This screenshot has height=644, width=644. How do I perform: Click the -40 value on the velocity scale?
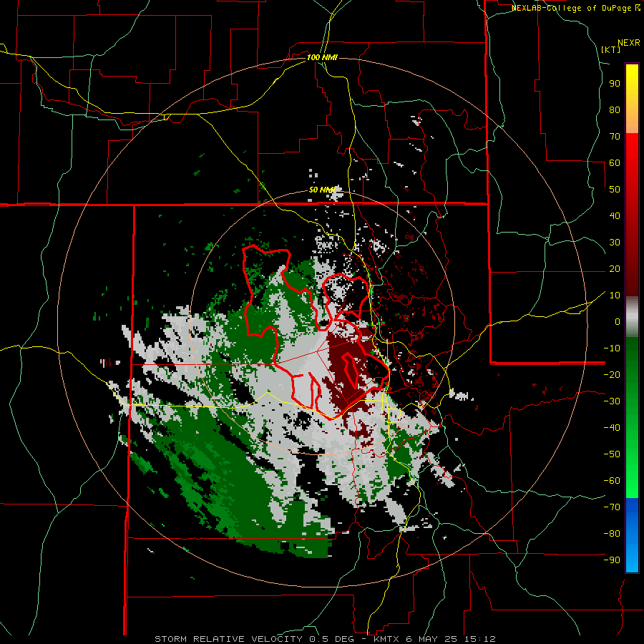coord(612,428)
